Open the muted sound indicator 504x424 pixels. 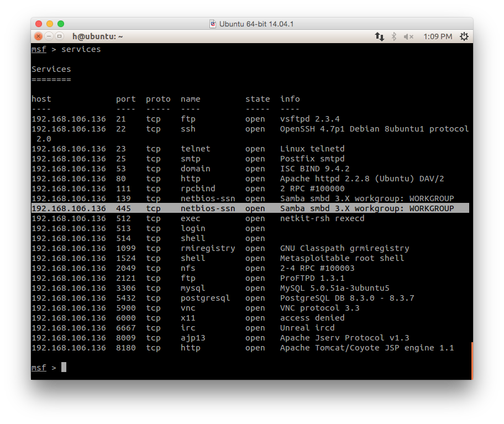point(408,36)
